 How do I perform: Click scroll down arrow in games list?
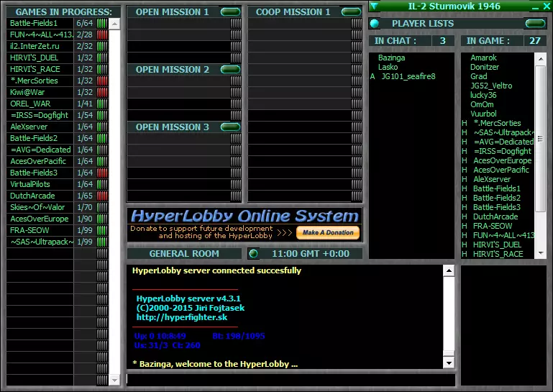click(x=114, y=380)
